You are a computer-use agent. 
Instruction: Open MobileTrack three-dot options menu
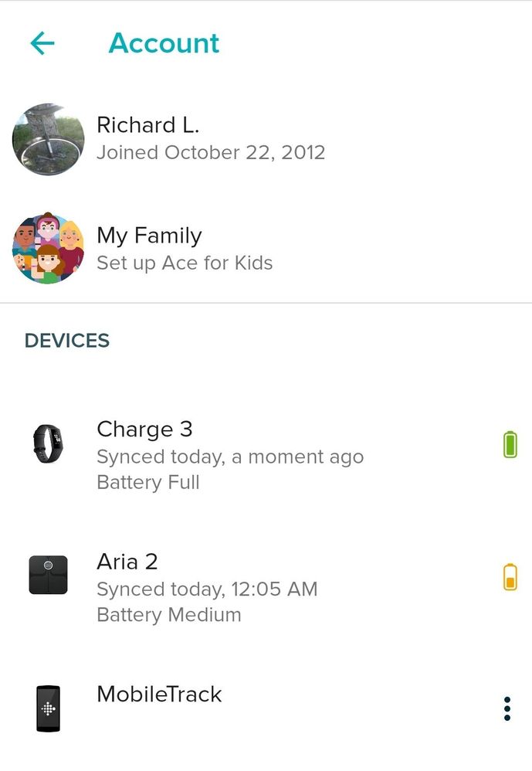click(x=507, y=708)
